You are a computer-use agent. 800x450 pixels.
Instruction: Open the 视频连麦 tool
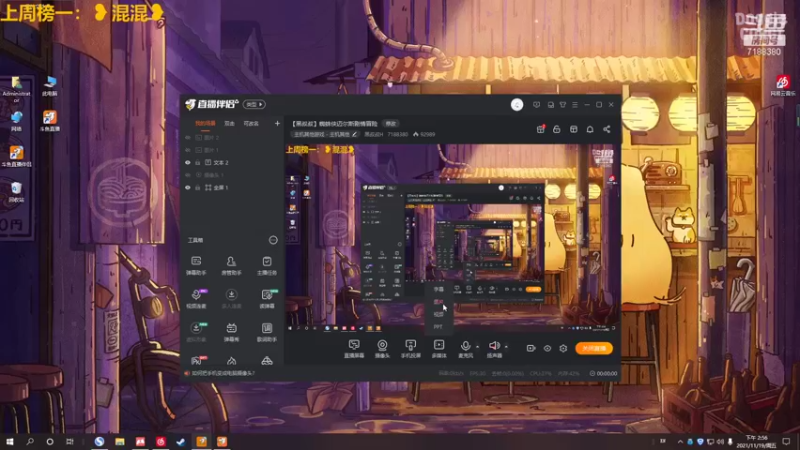196,299
